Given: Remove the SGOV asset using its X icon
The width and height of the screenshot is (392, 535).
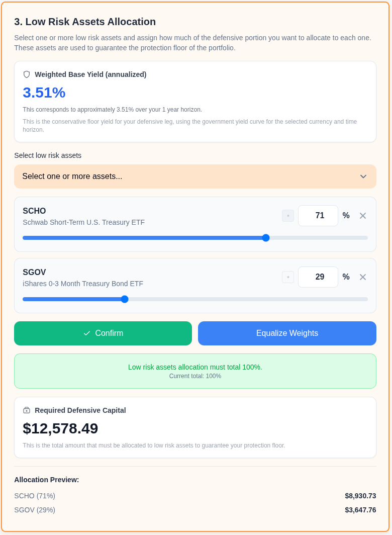Looking at the screenshot, I should [x=363, y=277].
